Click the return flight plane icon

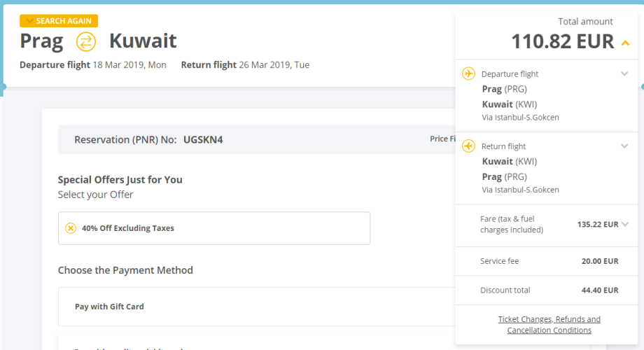(469, 146)
